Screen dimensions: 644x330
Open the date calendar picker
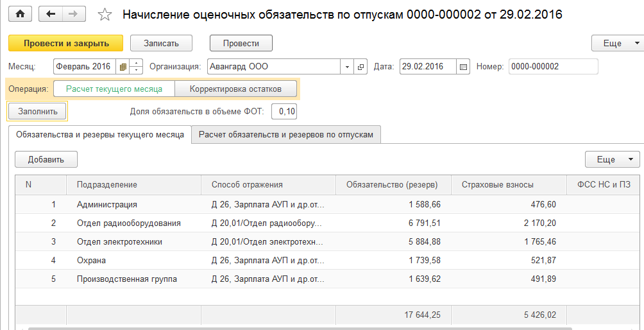pos(463,67)
